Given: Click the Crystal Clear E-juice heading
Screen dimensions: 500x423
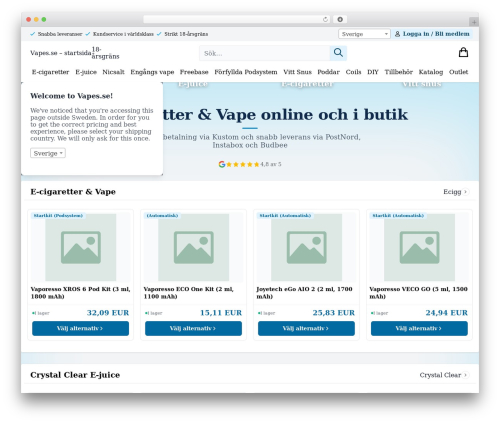Looking at the screenshot, I should [x=75, y=375].
